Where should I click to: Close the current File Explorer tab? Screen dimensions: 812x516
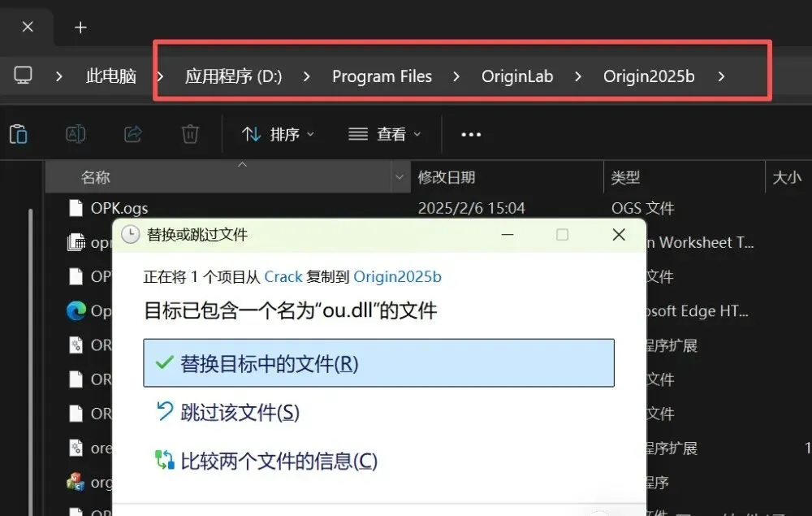click(28, 27)
